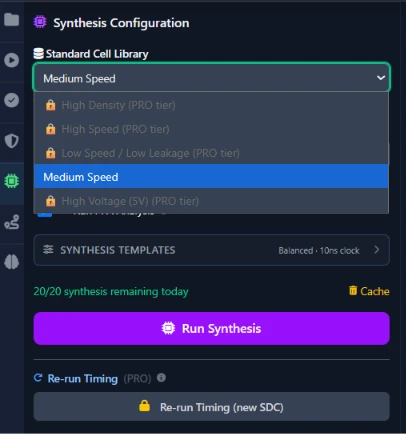Image resolution: width=406 pixels, height=434 pixels.
Task: Clear the Cache link
Action: click(369, 291)
